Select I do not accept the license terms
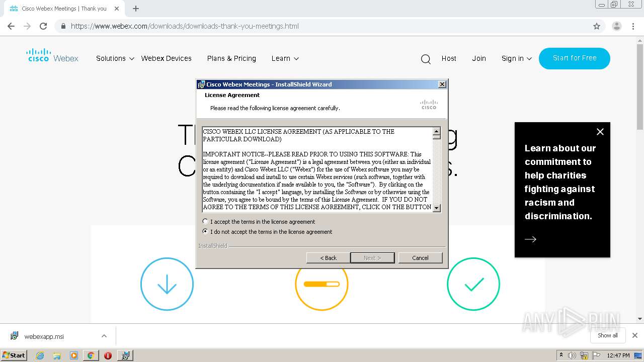This screenshot has width=644, height=362. point(205,231)
